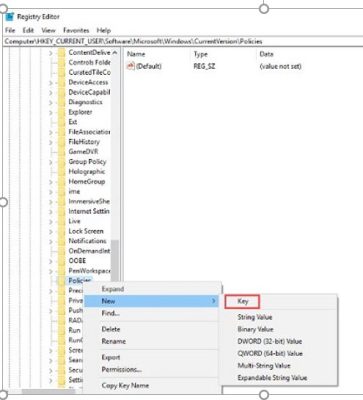Viewport: 363px width, 400px height.
Task: Click the OOBE folder icon
Action: coord(62,261)
